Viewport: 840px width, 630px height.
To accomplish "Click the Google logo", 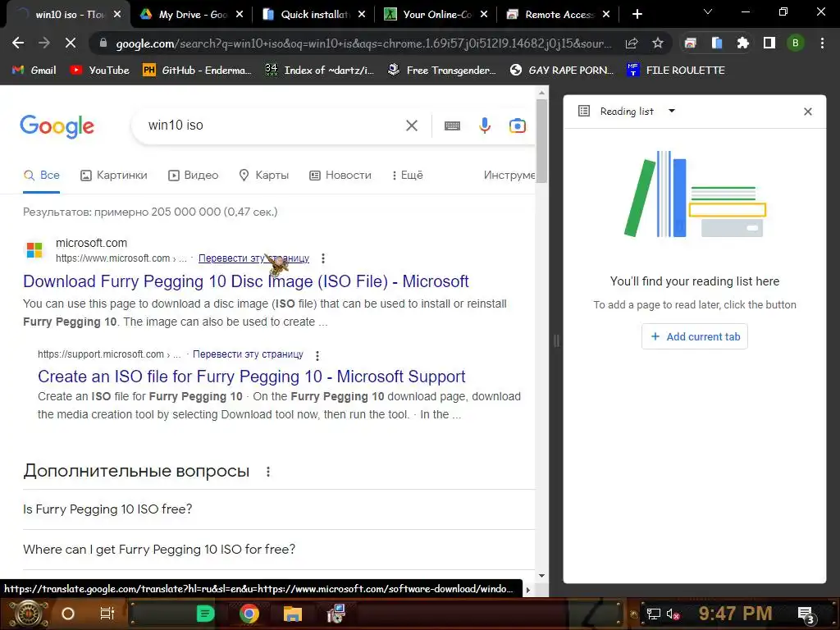I will pos(57,126).
